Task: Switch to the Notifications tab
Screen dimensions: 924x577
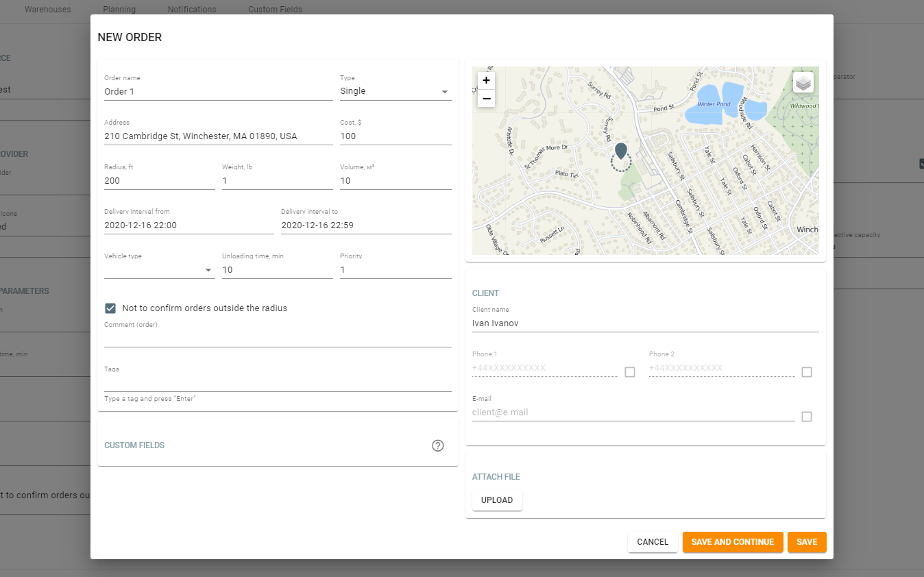Action: (x=192, y=10)
